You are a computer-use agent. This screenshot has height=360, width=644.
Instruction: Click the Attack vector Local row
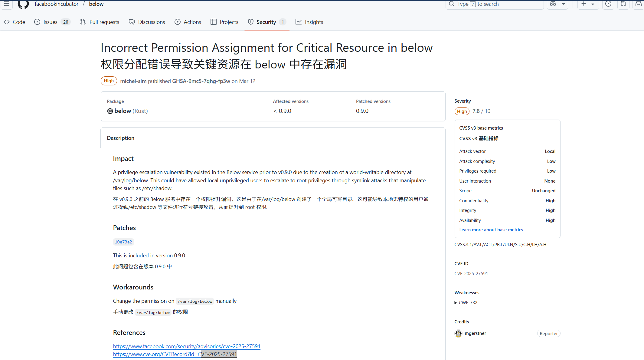[507, 151]
